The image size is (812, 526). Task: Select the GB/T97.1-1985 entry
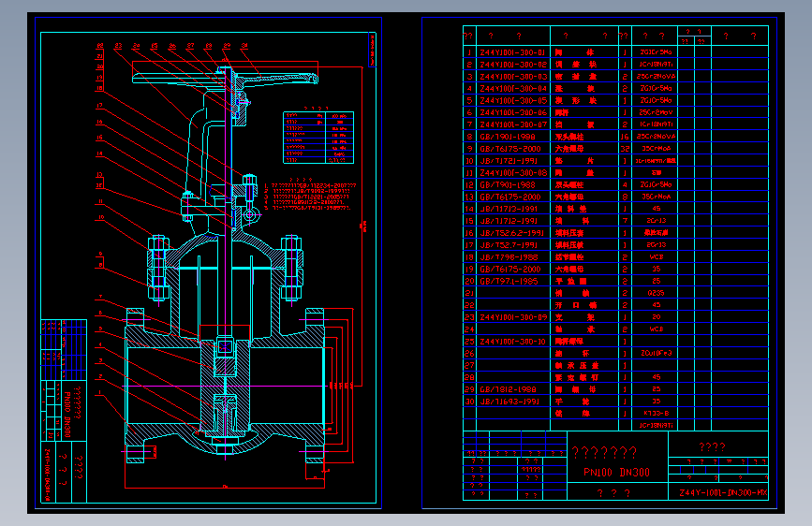[508, 281]
